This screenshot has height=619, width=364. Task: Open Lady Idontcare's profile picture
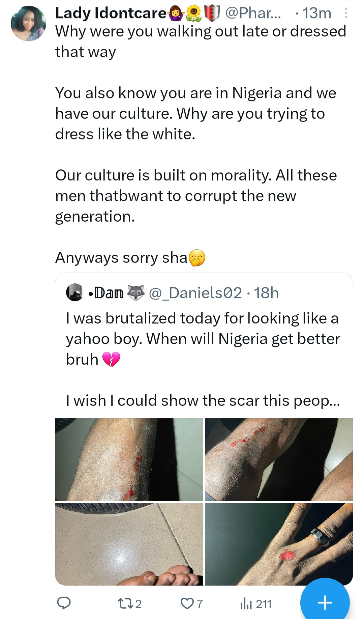tap(28, 24)
